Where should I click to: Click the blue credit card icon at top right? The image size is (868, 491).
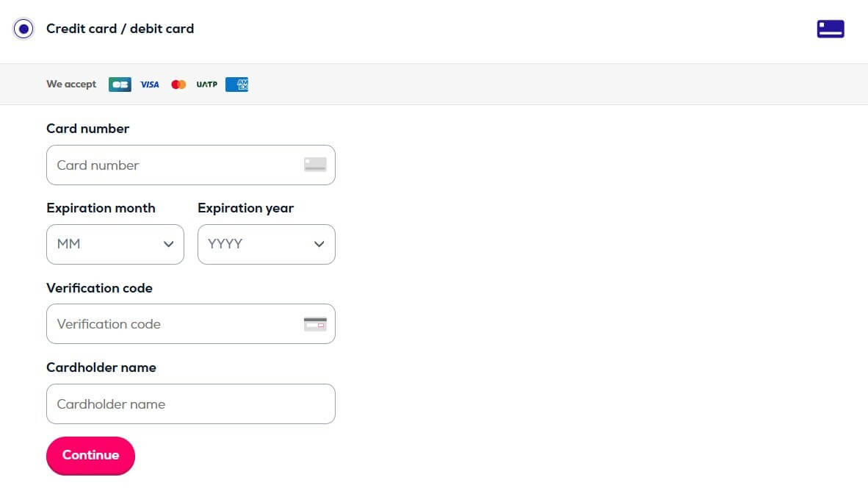[831, 29]
